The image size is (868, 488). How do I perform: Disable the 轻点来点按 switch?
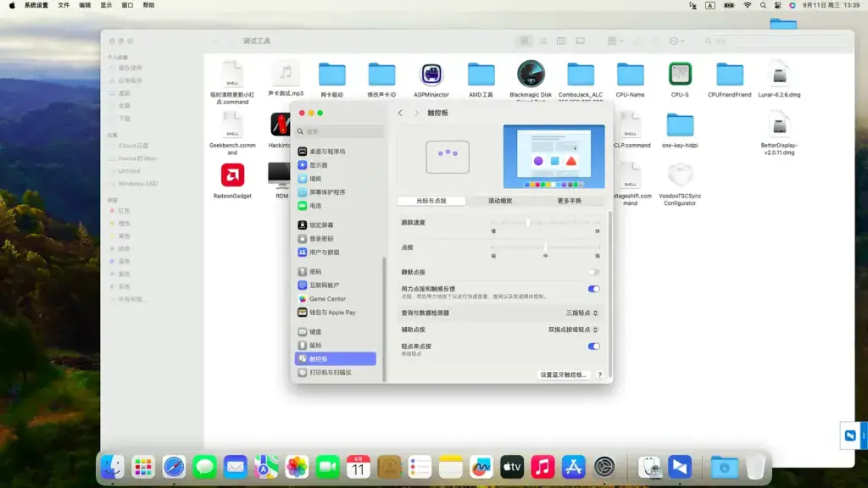(x=593, y=347)
